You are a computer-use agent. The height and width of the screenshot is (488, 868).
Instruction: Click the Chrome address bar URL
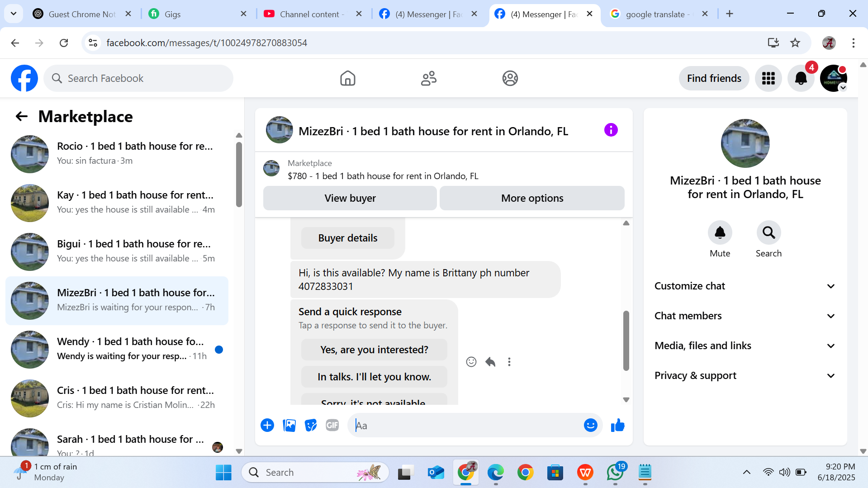(207, 43)
